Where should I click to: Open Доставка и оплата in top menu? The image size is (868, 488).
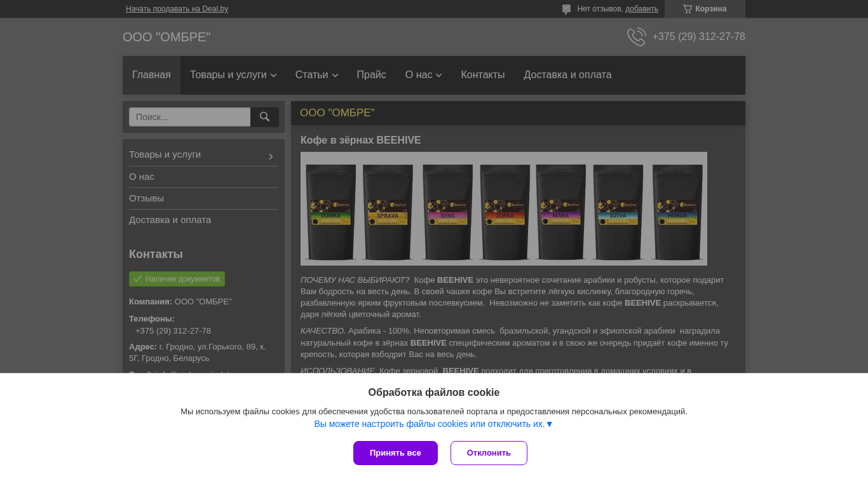pos(567,75)
